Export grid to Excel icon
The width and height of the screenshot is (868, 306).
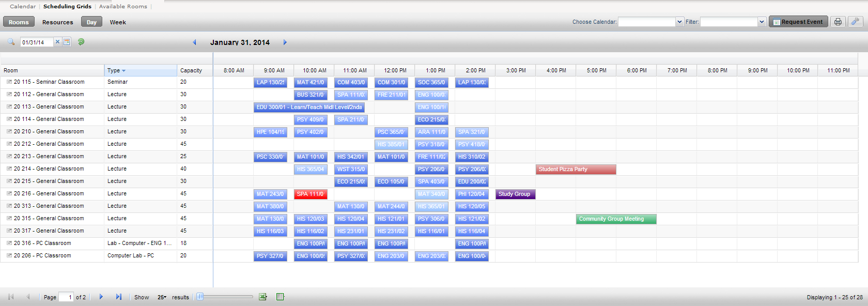[x=262, y=297]
